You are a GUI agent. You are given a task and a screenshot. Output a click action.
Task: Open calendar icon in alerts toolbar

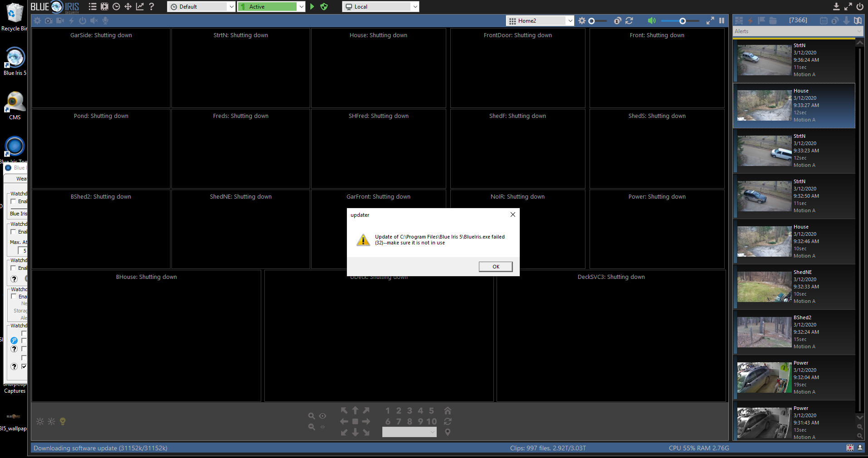(824, 20)
